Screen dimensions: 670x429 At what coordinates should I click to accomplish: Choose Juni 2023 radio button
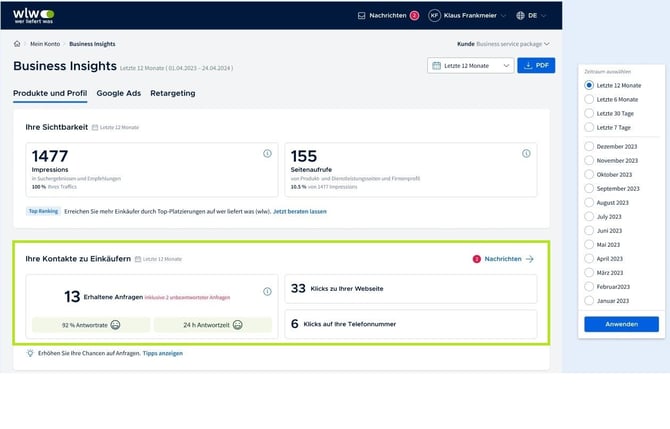coord(589,231)
